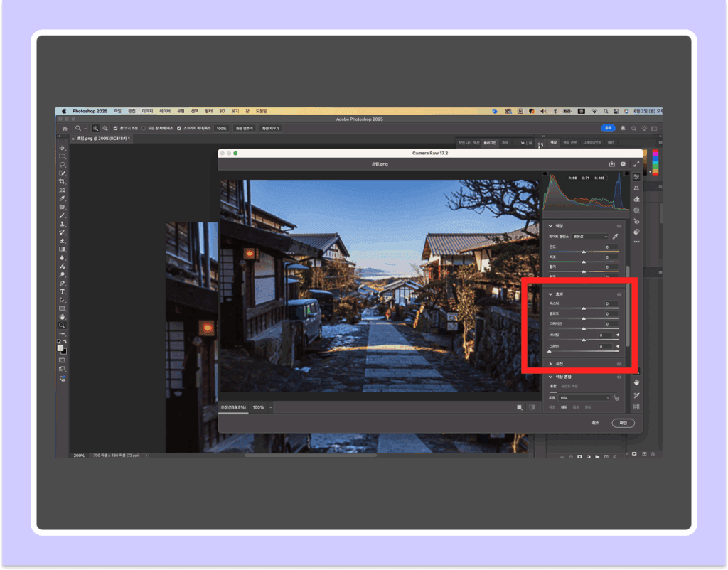728x570 pixels.
Task: Choose the Zoom Out magnifier option
Action: (x=105, y=129)
